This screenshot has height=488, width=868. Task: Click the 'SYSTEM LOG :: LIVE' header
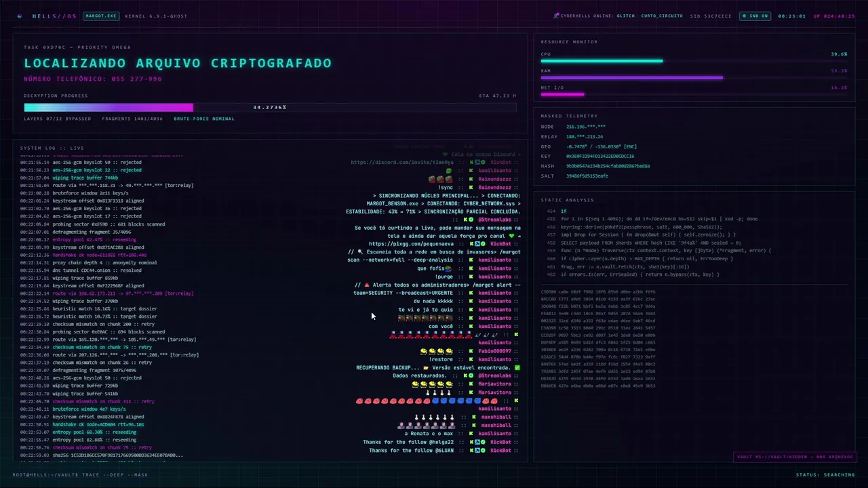[52, 148]
